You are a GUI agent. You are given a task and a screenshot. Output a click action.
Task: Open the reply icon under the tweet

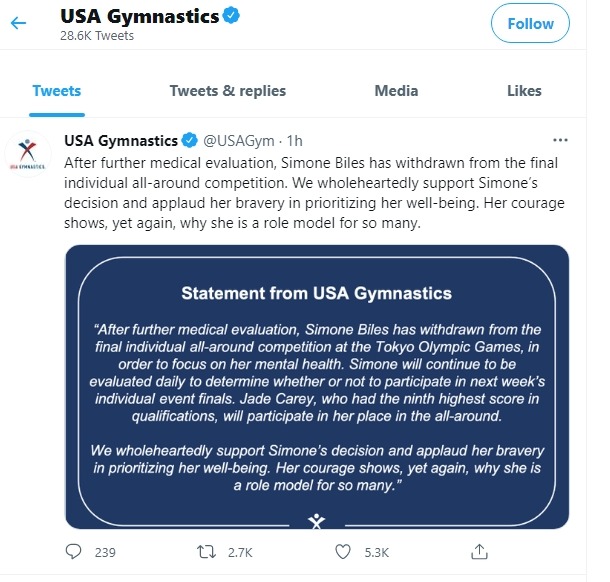pos(73,552)
